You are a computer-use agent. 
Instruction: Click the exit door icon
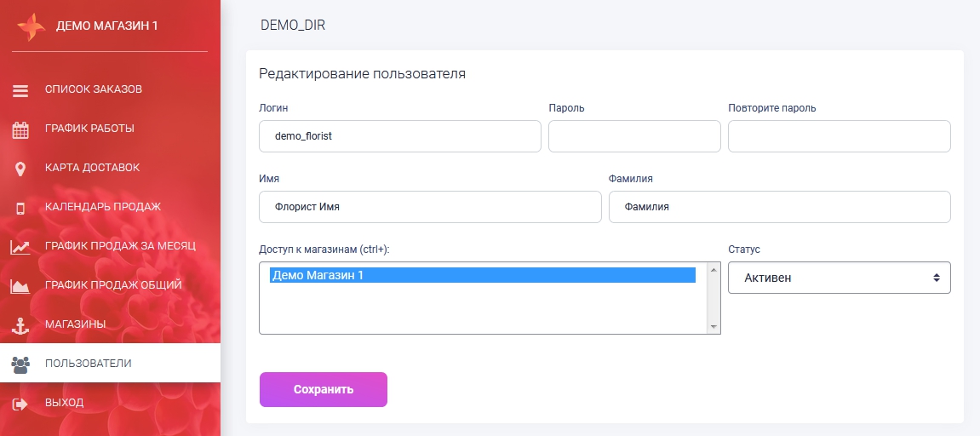(20, 404)
